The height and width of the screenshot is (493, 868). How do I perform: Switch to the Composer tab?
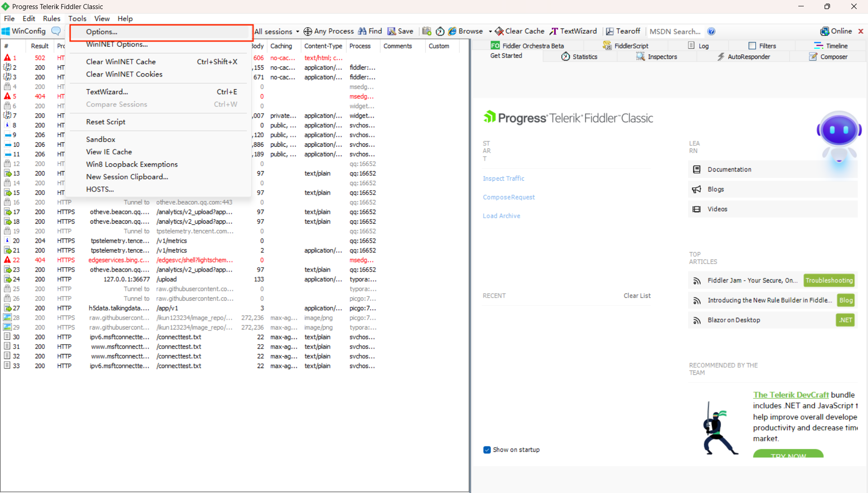click(x=828, y=57)
